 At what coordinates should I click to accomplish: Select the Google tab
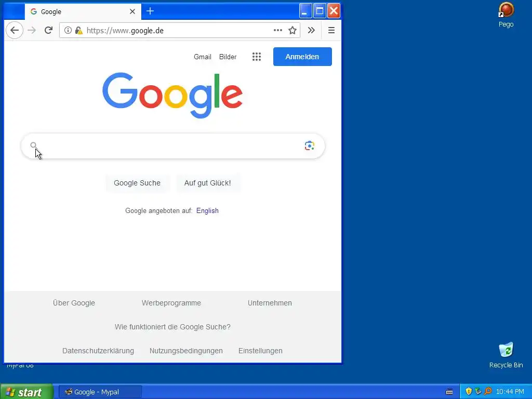[x=83, y=11]
